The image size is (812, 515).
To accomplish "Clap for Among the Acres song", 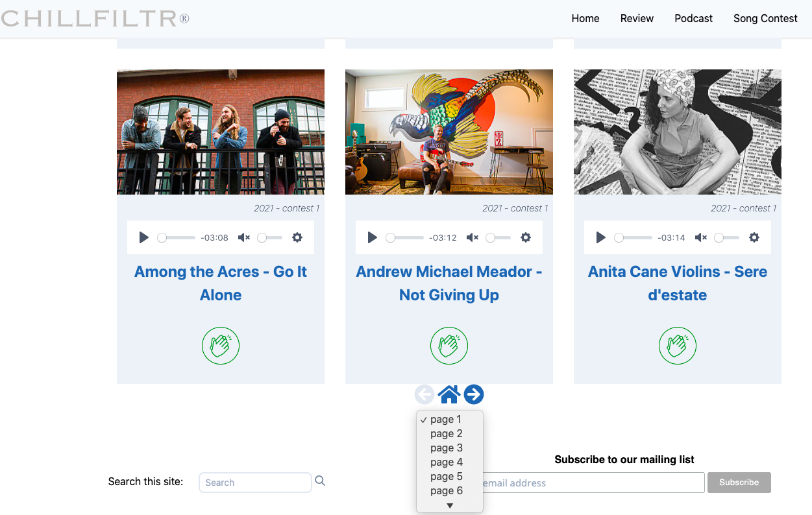I will [x=221, y=346].
